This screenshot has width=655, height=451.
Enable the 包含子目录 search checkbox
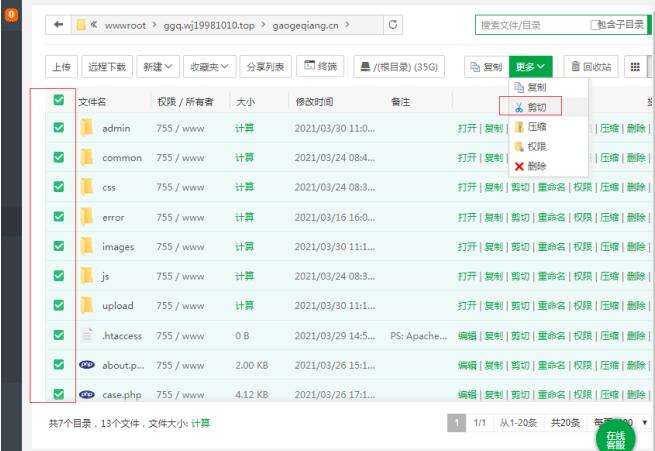(x=596, y=25)
